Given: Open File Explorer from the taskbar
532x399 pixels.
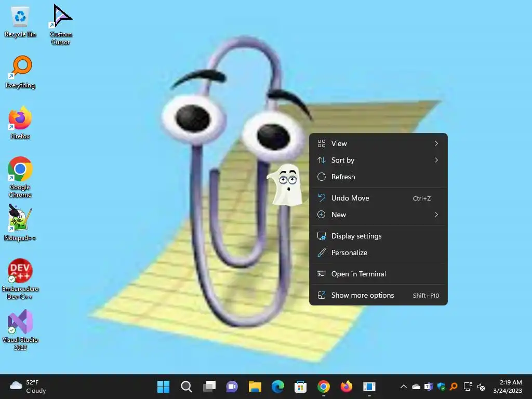Looking at the screenshot, I should [255, 387].
